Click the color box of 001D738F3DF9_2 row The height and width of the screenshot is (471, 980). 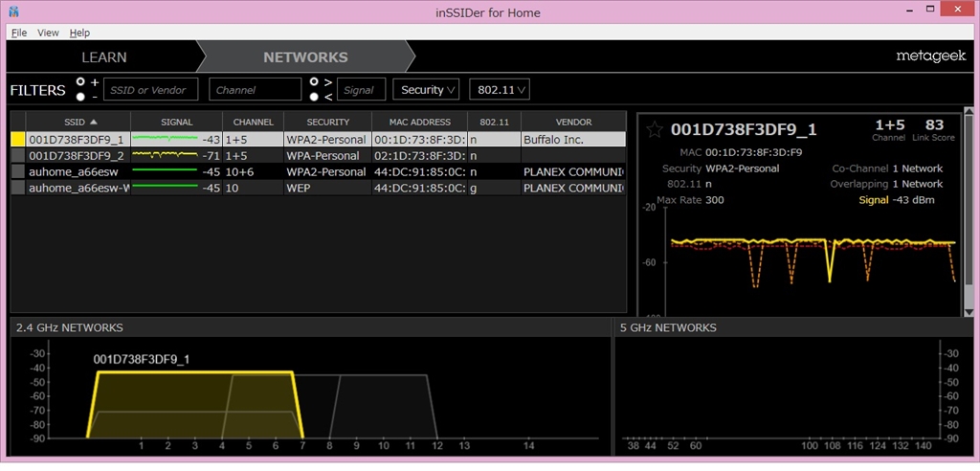click(18, 156)
